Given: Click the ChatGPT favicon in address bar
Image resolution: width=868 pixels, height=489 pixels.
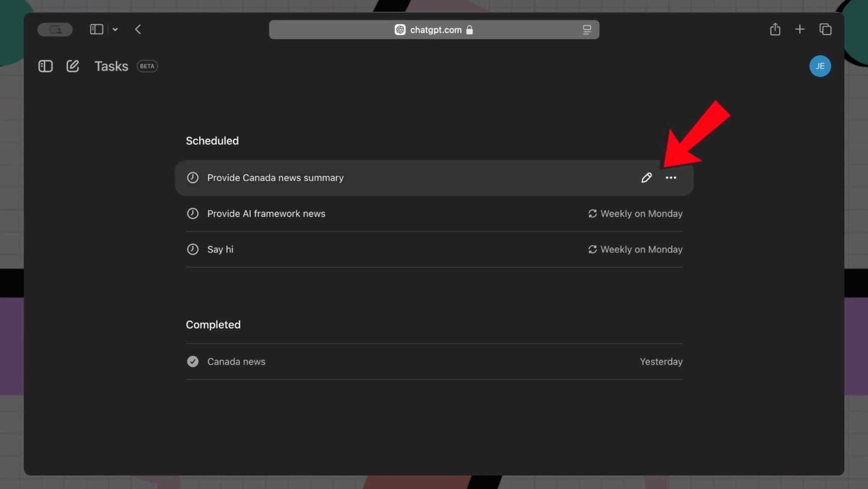Looking at the screenshot, I should [400, 30].
